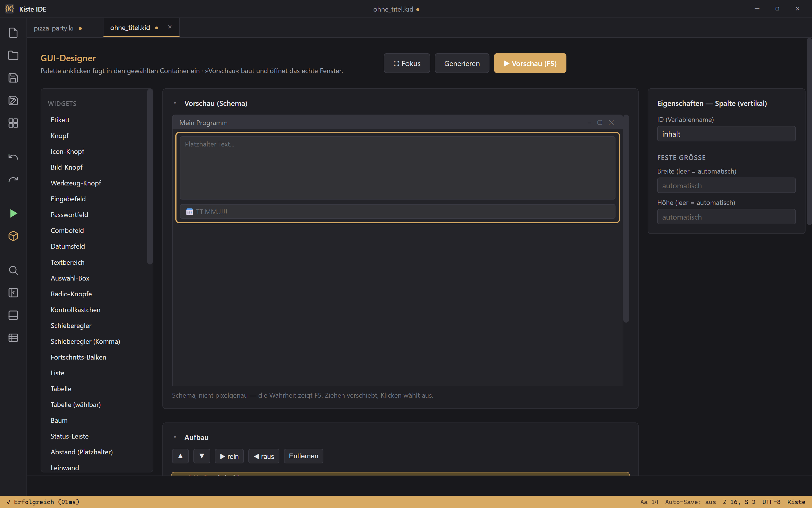The width and height of the screenshot is (812, 508).
Task: Toggle the bottom panel sidebar icon
Action: tap(13, 315)
